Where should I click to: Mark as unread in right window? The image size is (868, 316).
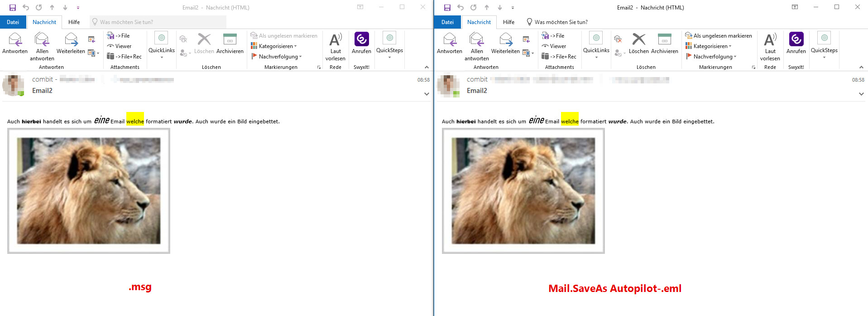click(719, 36)
